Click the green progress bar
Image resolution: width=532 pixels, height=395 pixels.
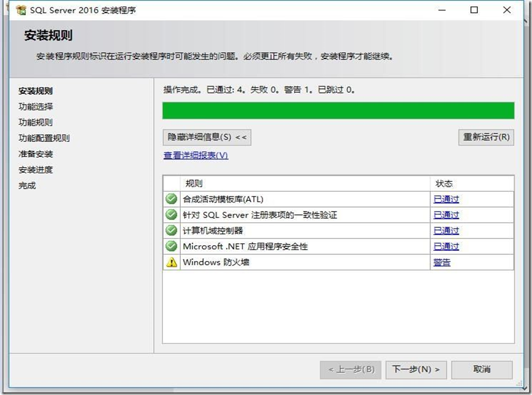point(337,111)
